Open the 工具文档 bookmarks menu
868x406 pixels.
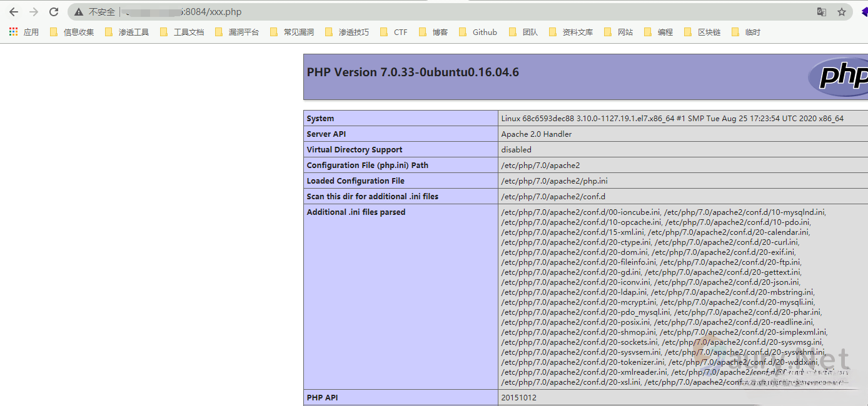pyautogui.click(x=182, y=32)
